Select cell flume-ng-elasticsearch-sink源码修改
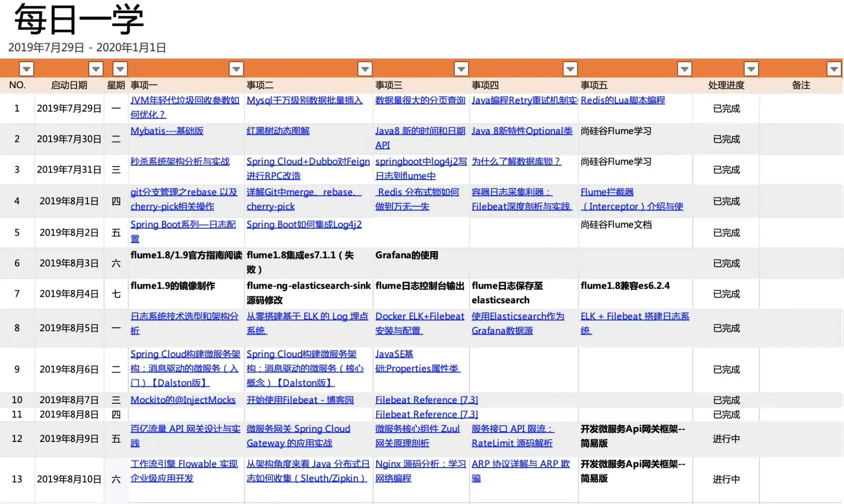The image size is (844, 504). pyautogui.click(x=309, y=293)
